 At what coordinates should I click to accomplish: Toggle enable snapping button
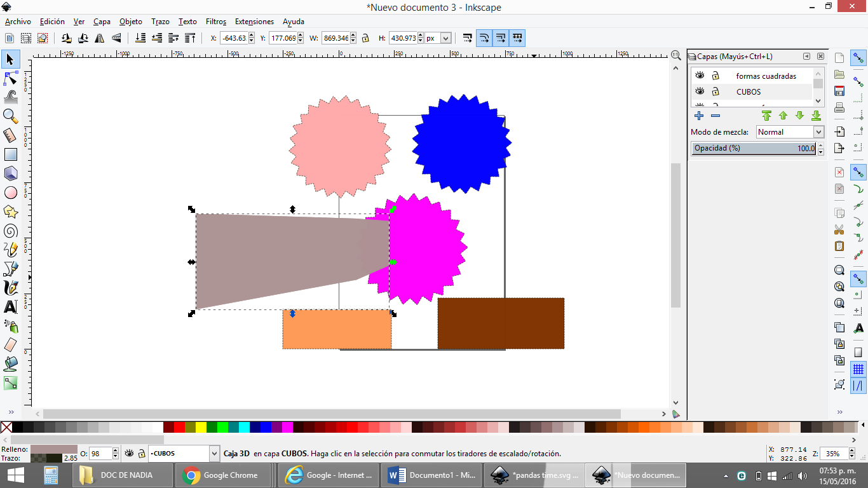click(858, 59)
